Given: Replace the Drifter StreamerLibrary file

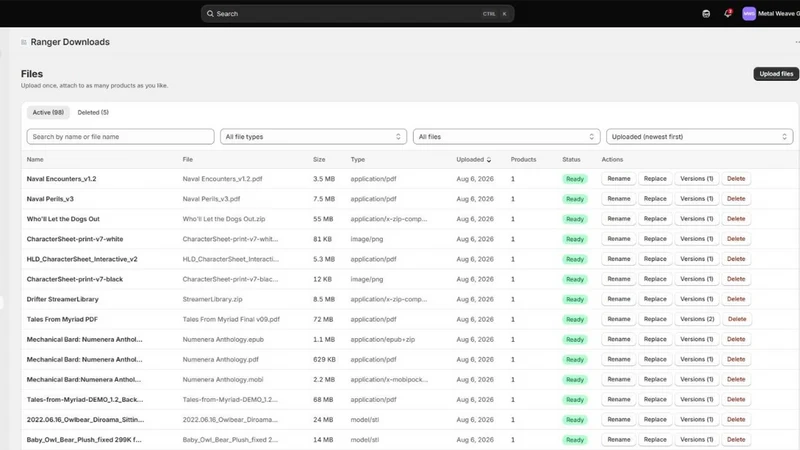Looking at the screenshot, I should tap(655, 299).
